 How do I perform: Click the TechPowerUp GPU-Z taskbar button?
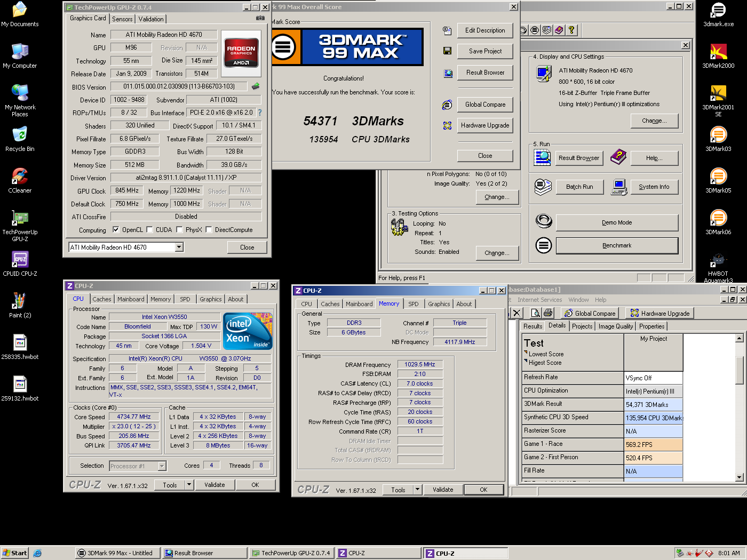tap(291, 553)
